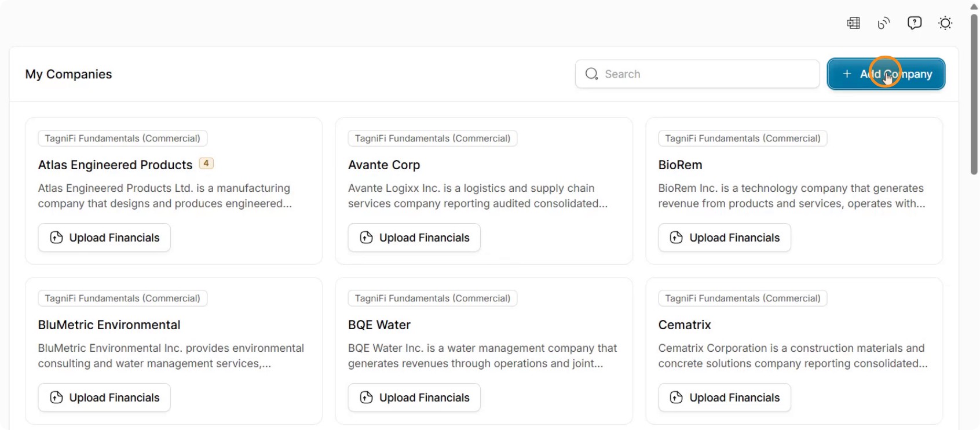
Task: Click the 4 badge beside Atlas Engineered Products
Action: 206,163
